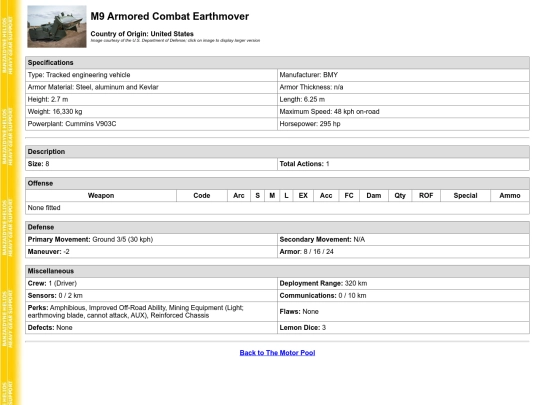Screen dimensions: 540x405
Task: Click the Defects: None cell
Action: (151, 328)
